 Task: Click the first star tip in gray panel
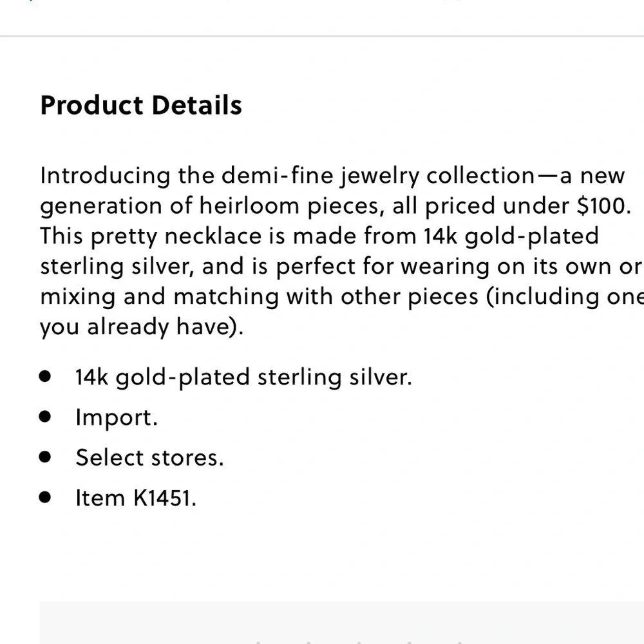click(x=258, y=642)
